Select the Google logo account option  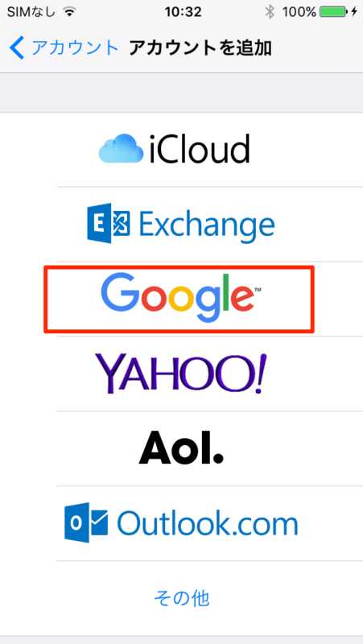tap(180, 299)
